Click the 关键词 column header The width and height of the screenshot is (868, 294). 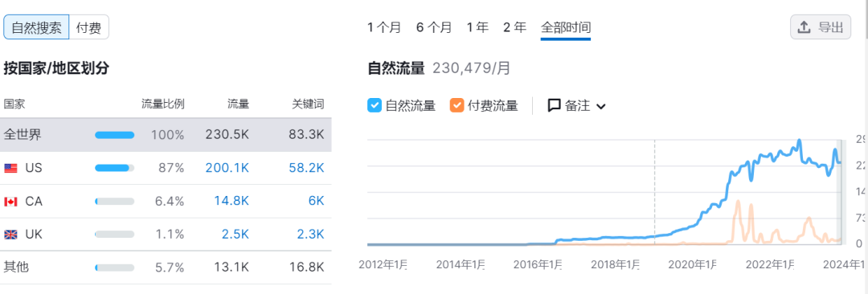pyautogui.click(x=308, y=104)
